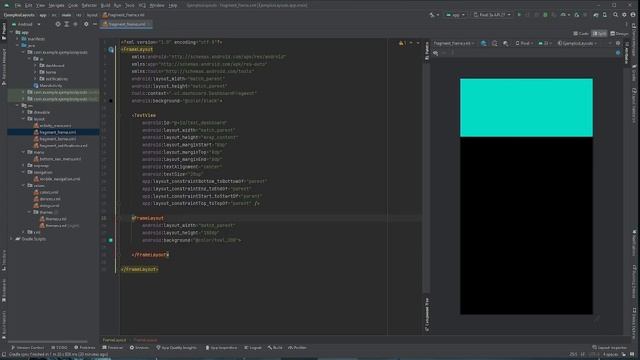The height and width of the screenshot is (360, 640).
Task: Collapse the java folder
Action: click(x=18, y=46)
